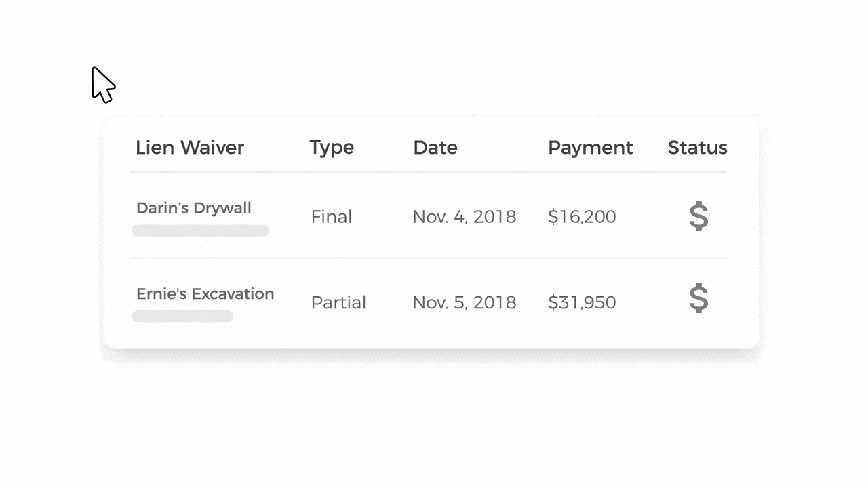Open the Ernie's Excavation lien waiver
The width and height of the screenshot is (868, 488).
(205, 293)
